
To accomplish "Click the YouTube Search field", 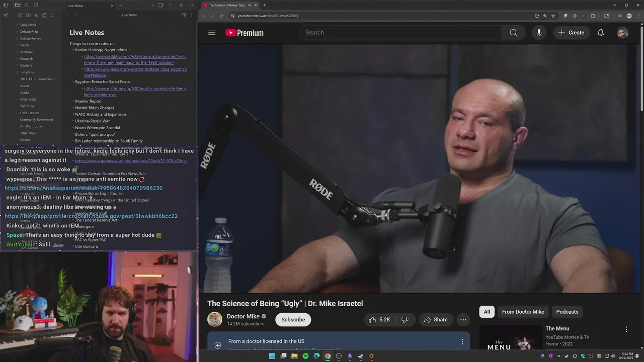I will pyautogui.click(x=400, y=33).
